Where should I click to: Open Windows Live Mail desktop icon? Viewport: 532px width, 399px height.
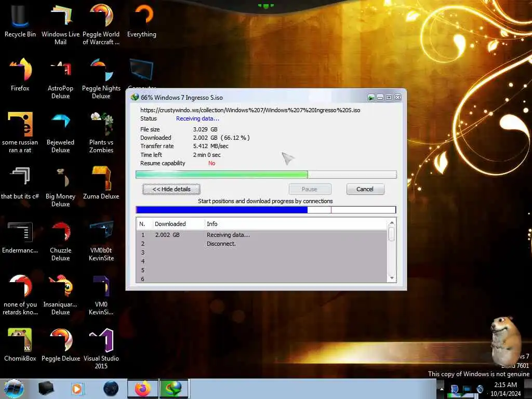pos(60,24)
